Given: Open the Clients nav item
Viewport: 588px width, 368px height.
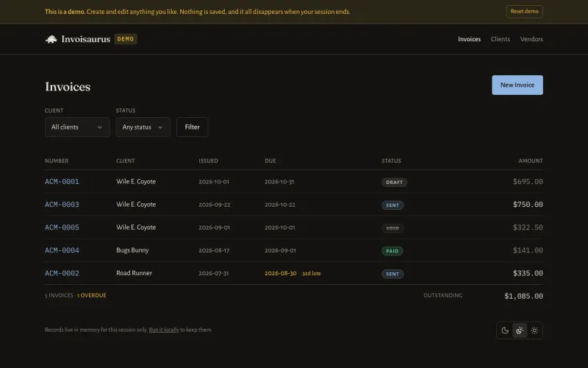Looking at the screenshot, I should point(501,39).
